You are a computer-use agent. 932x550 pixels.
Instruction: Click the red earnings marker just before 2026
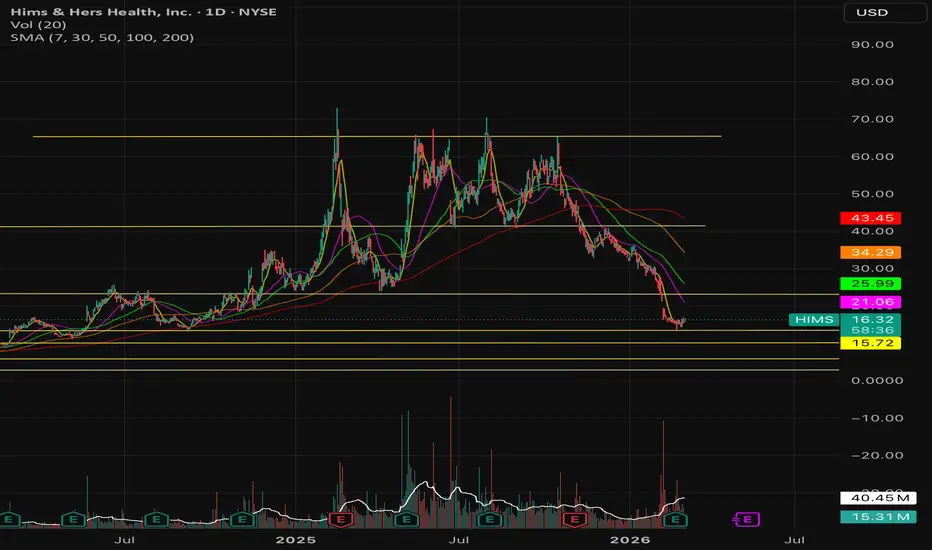[574, 519]
